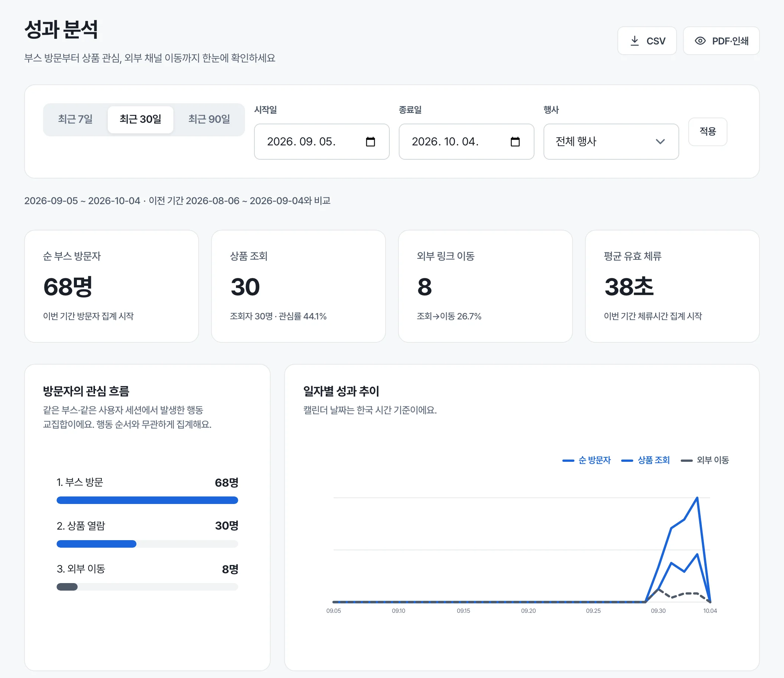Click the 10.04 chart axis label
784x678 pixels.
point(710,611)
